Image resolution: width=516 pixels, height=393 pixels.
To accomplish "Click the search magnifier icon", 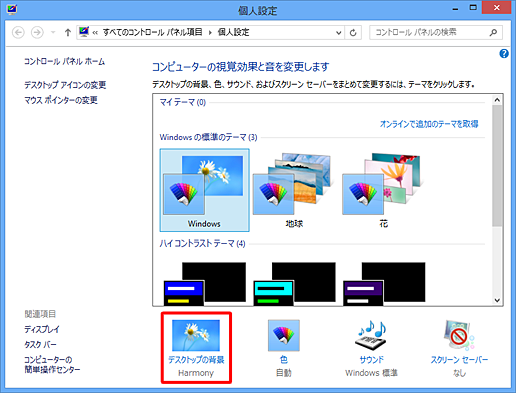I will point(493,32).
